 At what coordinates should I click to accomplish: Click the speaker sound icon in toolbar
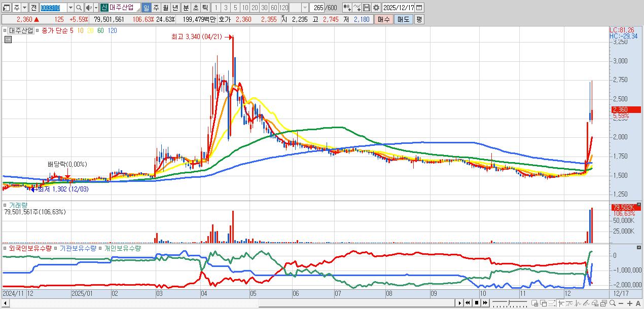coord(88,8)
